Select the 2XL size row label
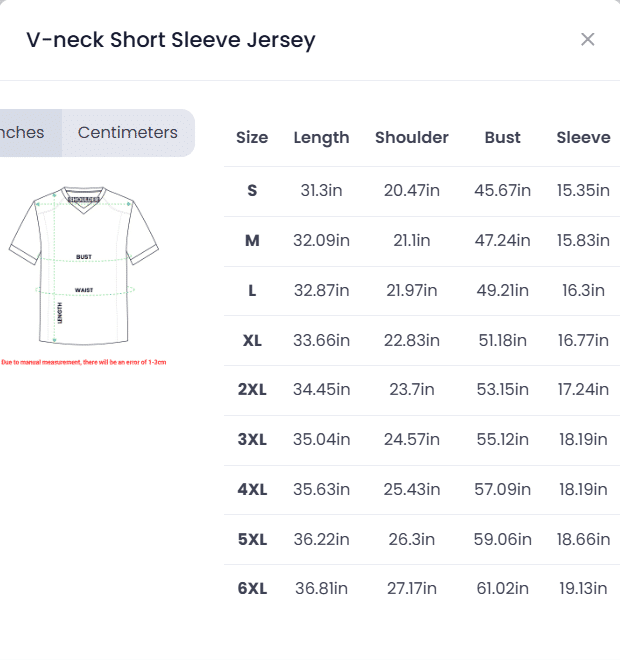620x660 pixels. pyautogui.click(x=252, y=390)
